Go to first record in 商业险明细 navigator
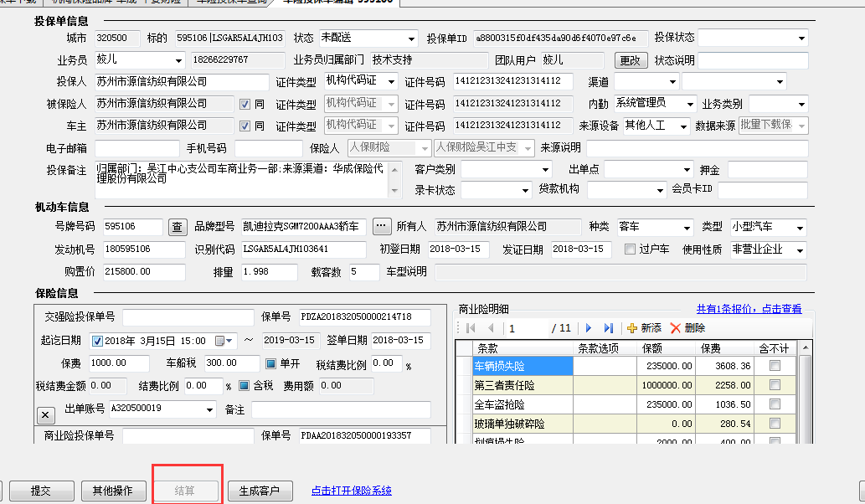865x504 pixels. click(471, 328)
